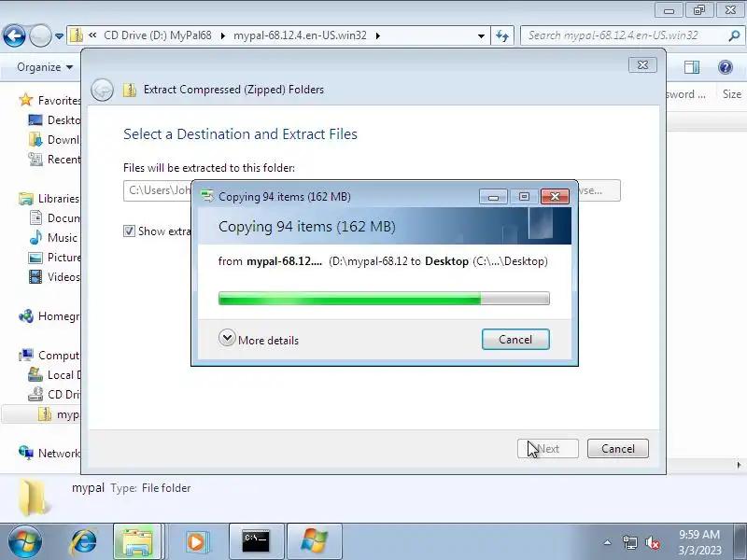Open address bar history dropdown arrow
The width and height of the screenshot is (747, 560).
(481, 35)
